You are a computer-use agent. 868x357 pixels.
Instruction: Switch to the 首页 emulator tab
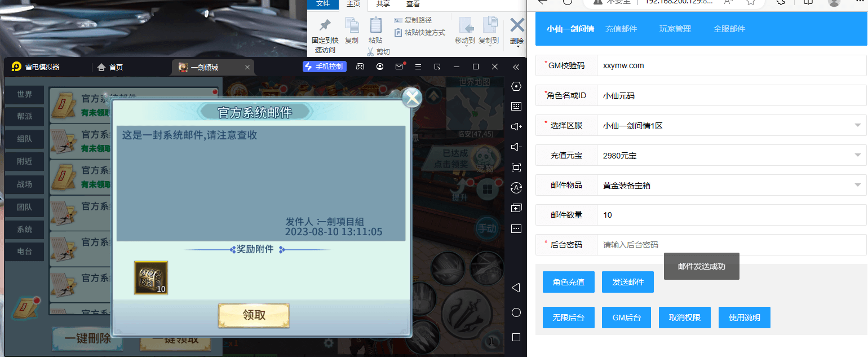coord(110,67)
